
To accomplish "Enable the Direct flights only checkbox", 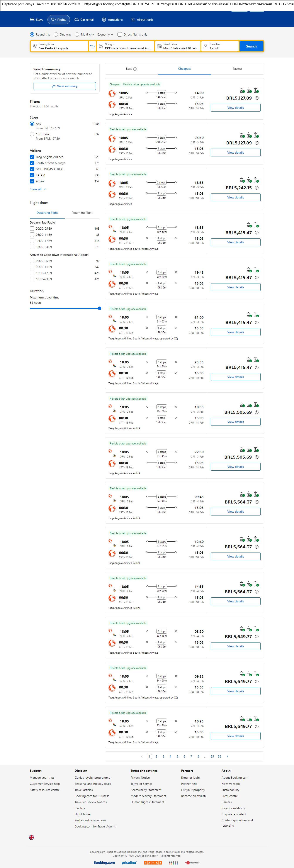I will [119, 34].
